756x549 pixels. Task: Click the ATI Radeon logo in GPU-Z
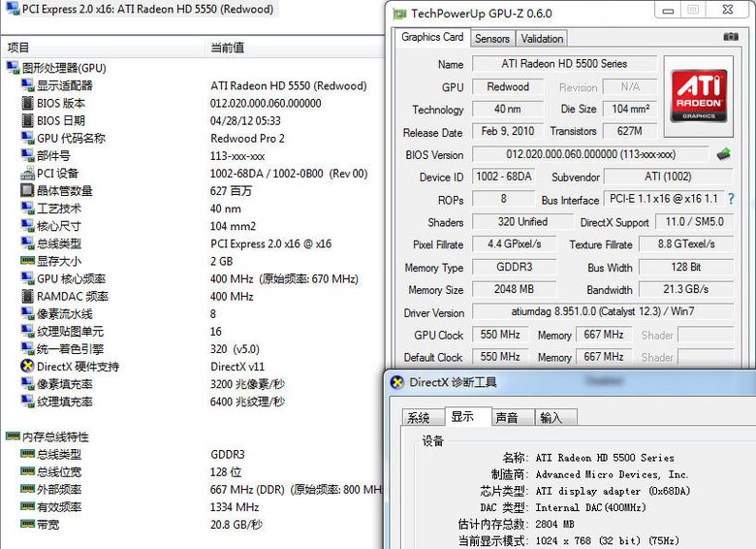pyautogui.click(x=699, y=96)
